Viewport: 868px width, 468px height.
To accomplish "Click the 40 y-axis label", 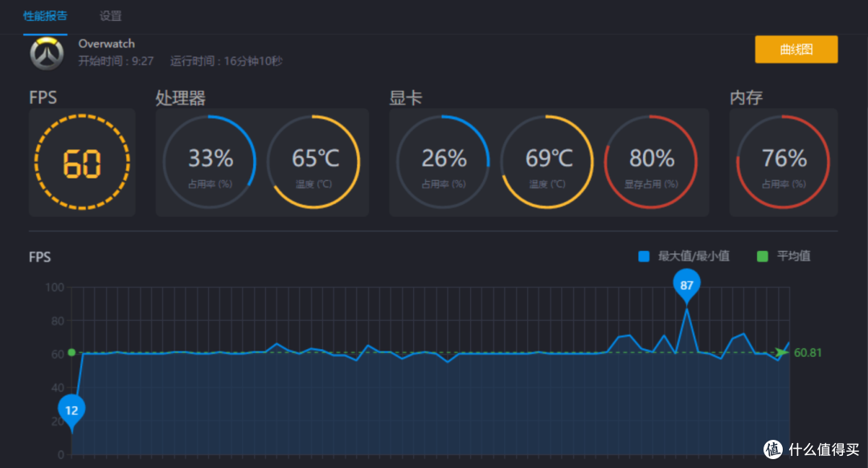I will pyautogui.click(x=58, y=388).
